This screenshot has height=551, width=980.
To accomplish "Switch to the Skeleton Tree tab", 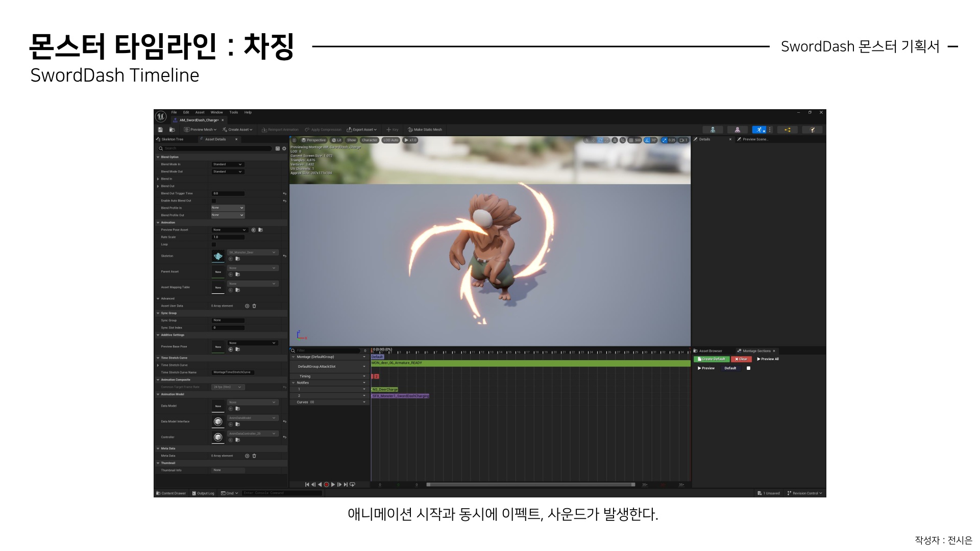I will point(173,139).
